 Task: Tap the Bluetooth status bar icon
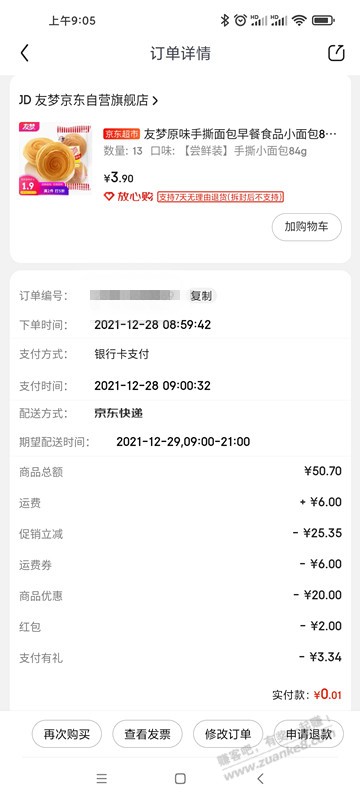coord(224,20)
